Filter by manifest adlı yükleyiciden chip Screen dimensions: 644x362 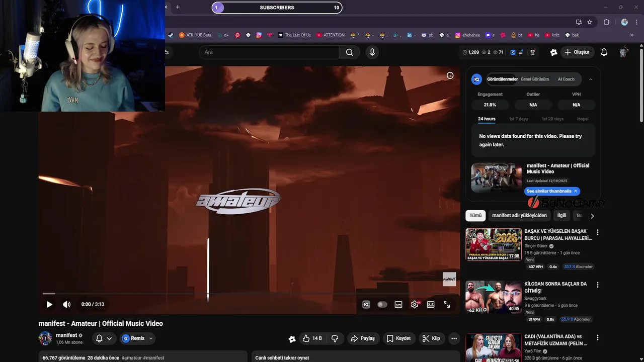(x=519, y=216)
